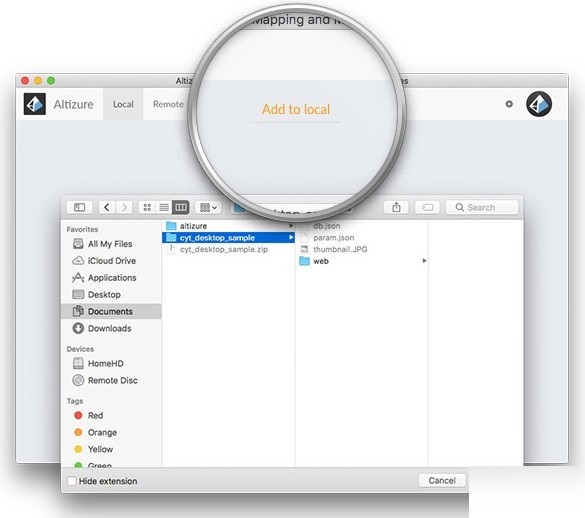
Task: Select Applications in sidebar
Action: click(111, 278)
